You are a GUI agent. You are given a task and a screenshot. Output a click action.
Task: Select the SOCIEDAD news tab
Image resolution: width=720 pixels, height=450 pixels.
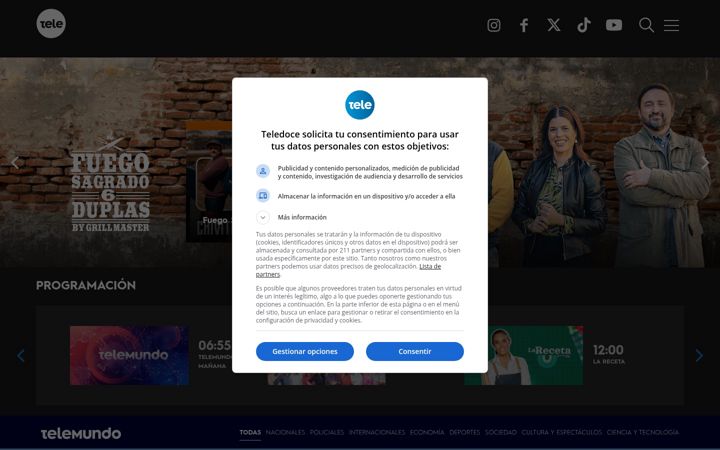[501, 433]
